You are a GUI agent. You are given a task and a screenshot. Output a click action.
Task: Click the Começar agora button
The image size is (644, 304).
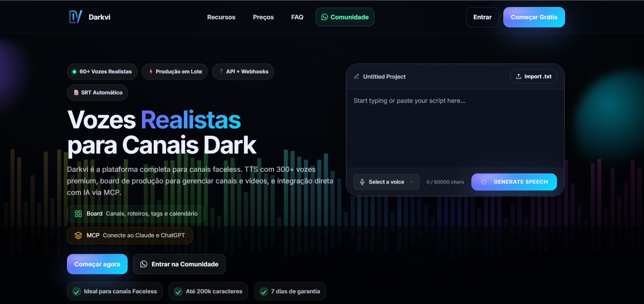(97, 264)
